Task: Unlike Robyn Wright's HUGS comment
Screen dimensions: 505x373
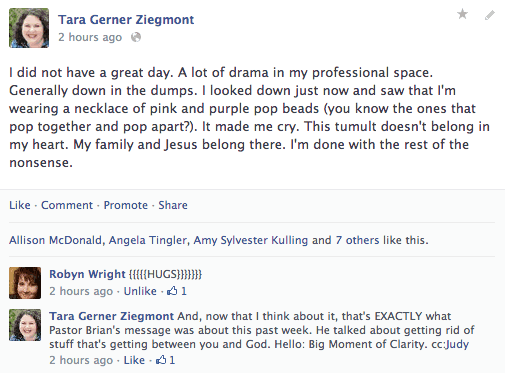Action: (x=140, y=291)
